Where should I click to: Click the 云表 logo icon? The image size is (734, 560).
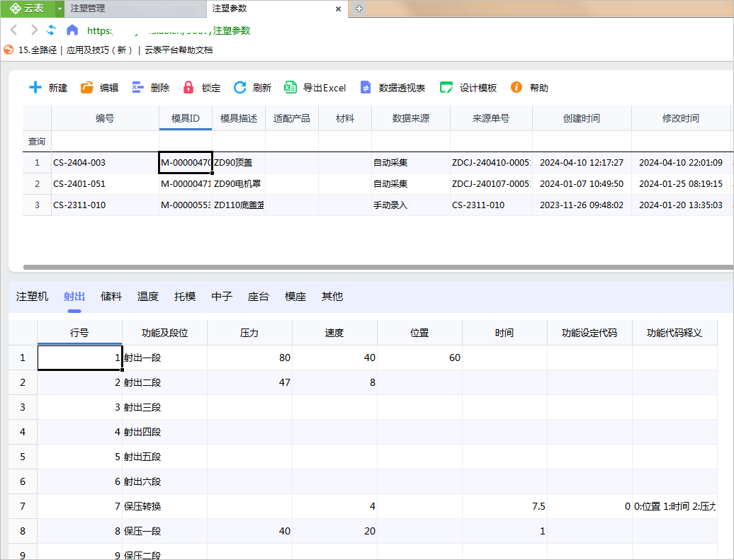(15, 8)
